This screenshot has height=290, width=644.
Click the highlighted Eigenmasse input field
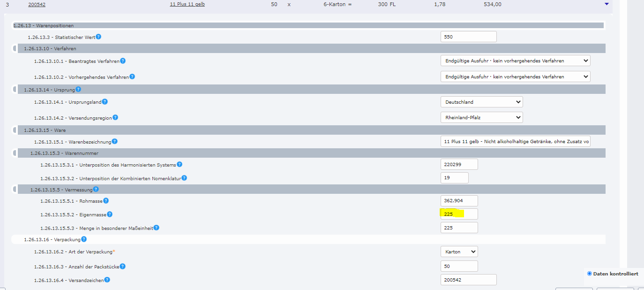coord(459,214)
